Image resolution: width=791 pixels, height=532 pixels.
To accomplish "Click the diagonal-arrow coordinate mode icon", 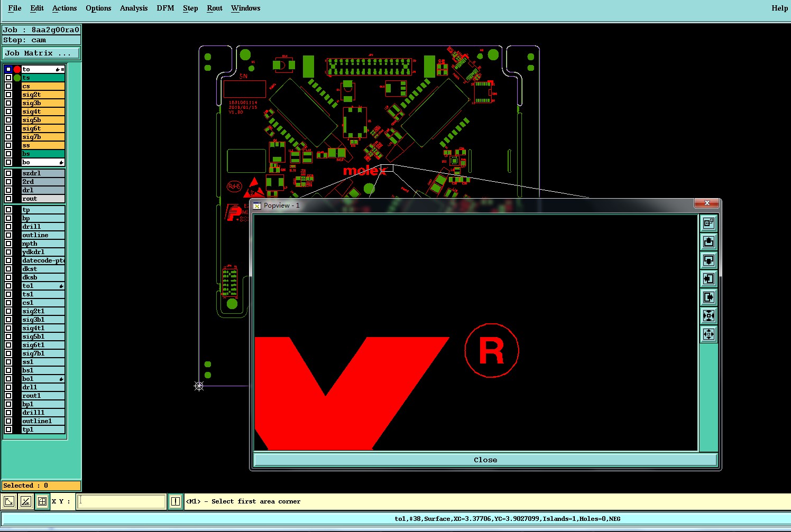I will 9,501.
